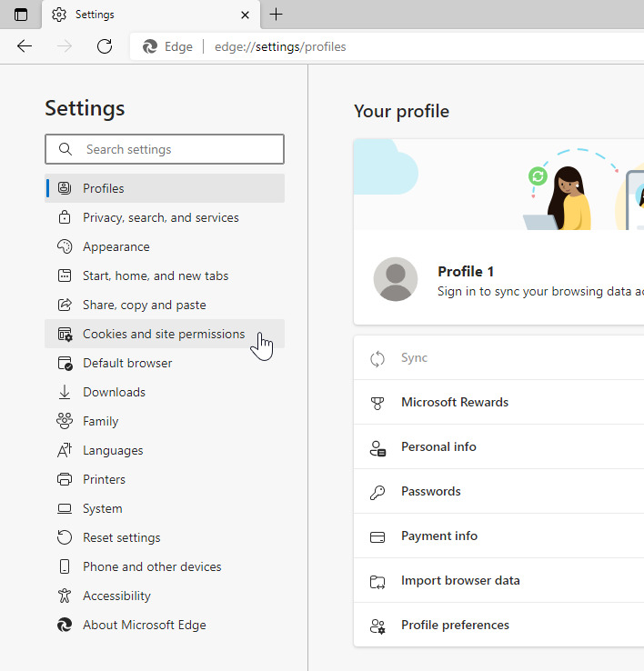The height and width of the screenshot is (671, 644).
Task: Click the Start, home, new tabs icon
Action: click(65, 275)
